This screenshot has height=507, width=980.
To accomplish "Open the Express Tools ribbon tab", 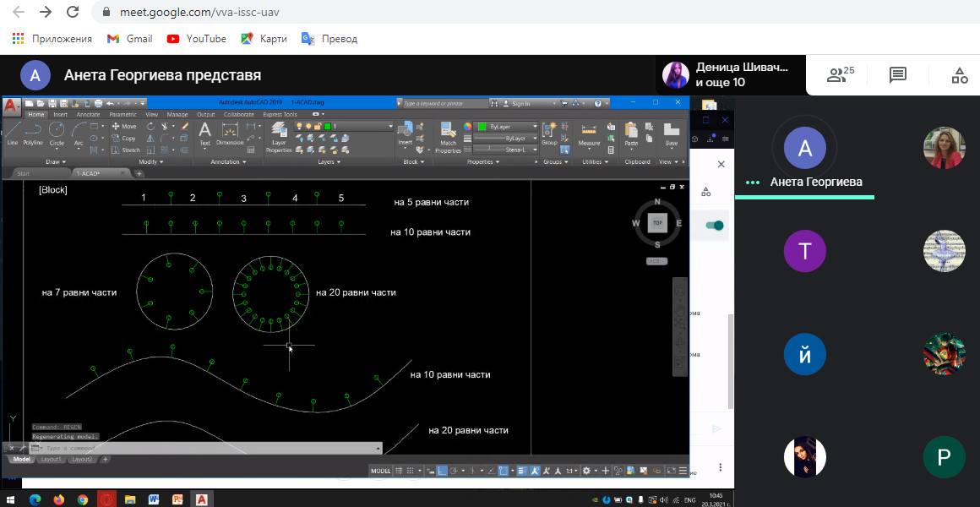I will point(280,114).
